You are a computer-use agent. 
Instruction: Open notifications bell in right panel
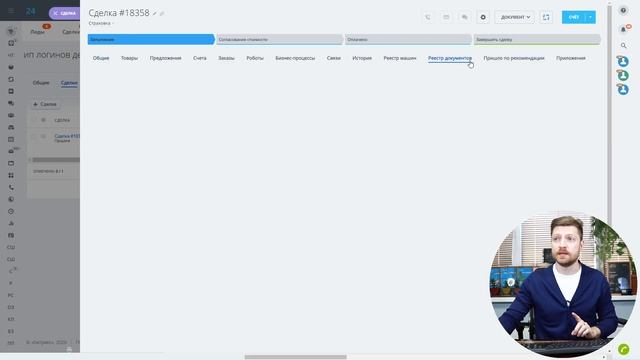point(623,29)
